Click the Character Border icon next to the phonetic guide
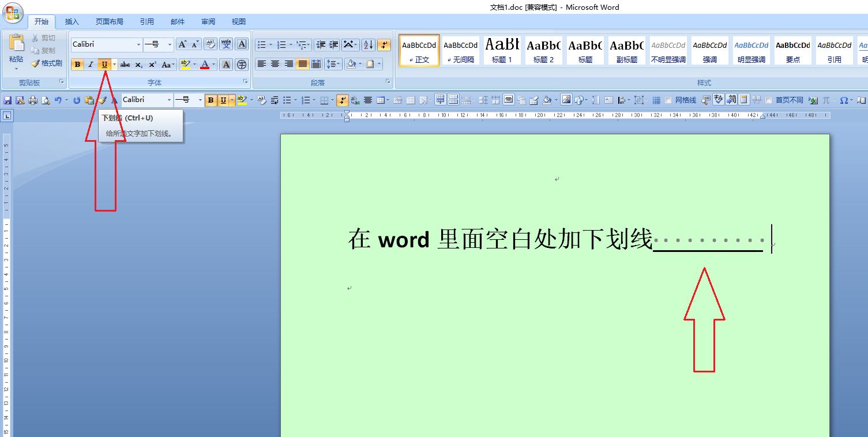The width and height of the screenshot is (868, 437). coord(242,44)
